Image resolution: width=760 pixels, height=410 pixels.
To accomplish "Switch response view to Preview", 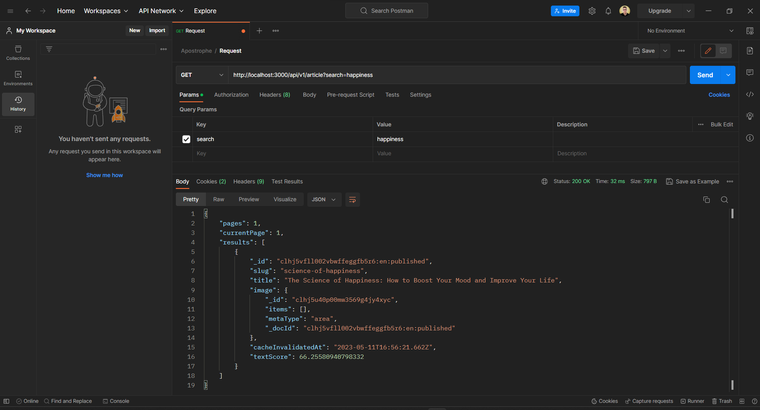I will (x=249, y=200).
